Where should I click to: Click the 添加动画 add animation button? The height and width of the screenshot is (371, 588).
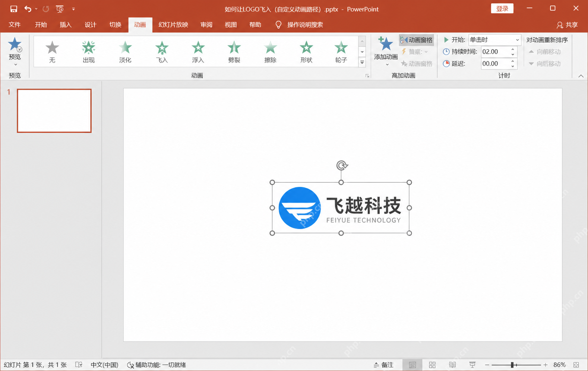386,51
